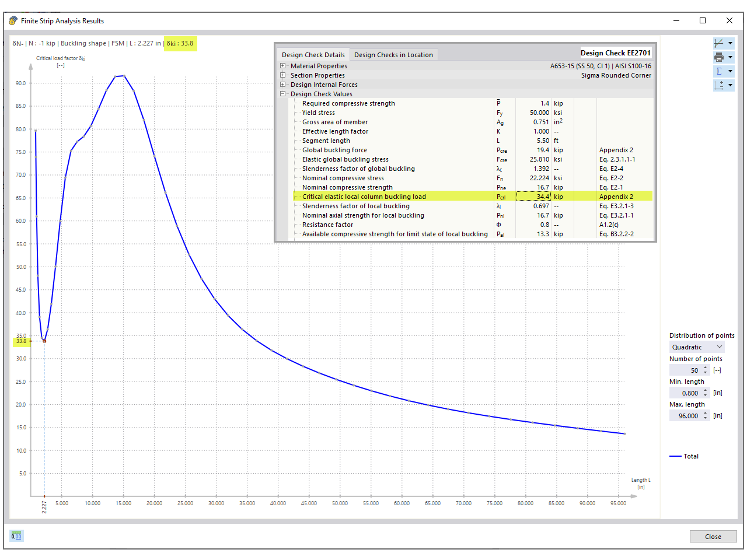The image size is (747, 560).
Task: Expand the Material Properties section
Action: tap(282, 66)
